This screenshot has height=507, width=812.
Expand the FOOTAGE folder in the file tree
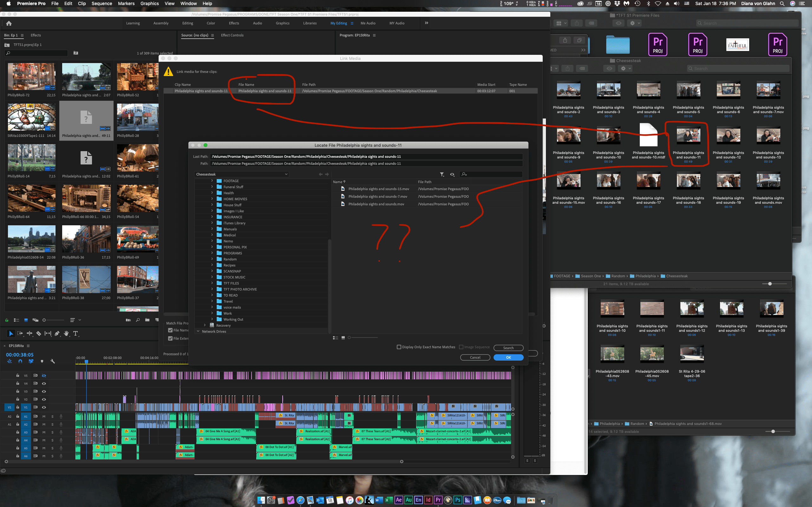point(212,181)
